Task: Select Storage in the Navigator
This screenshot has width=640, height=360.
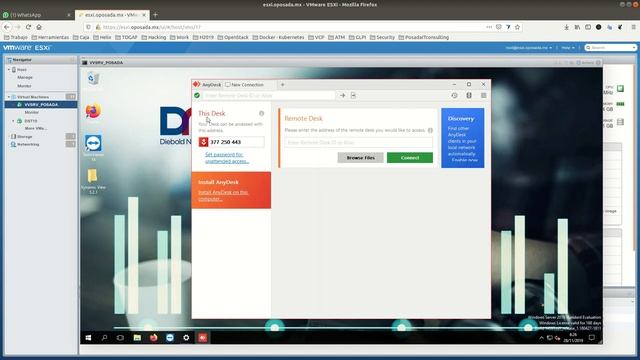Action: click(24, 136)
